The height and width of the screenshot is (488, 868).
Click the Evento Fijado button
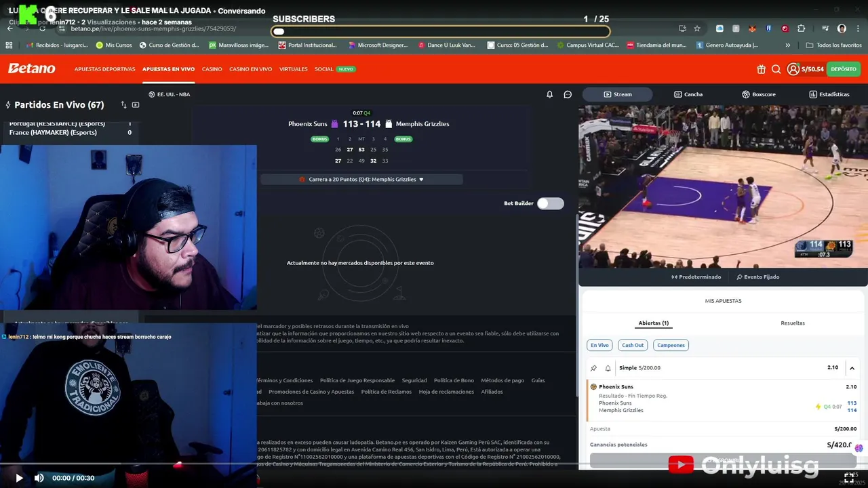(757, 277)
